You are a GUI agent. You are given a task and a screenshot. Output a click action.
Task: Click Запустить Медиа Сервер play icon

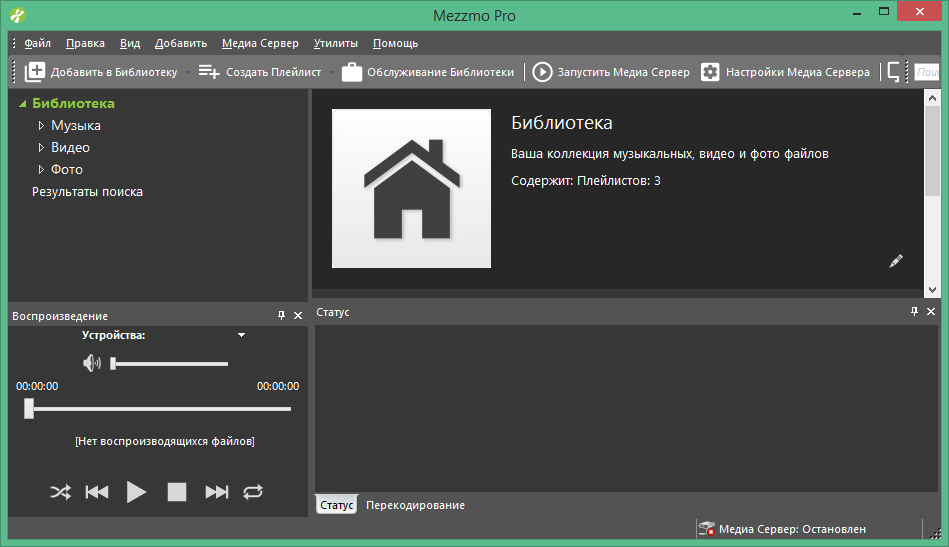(x=542, y=72)
